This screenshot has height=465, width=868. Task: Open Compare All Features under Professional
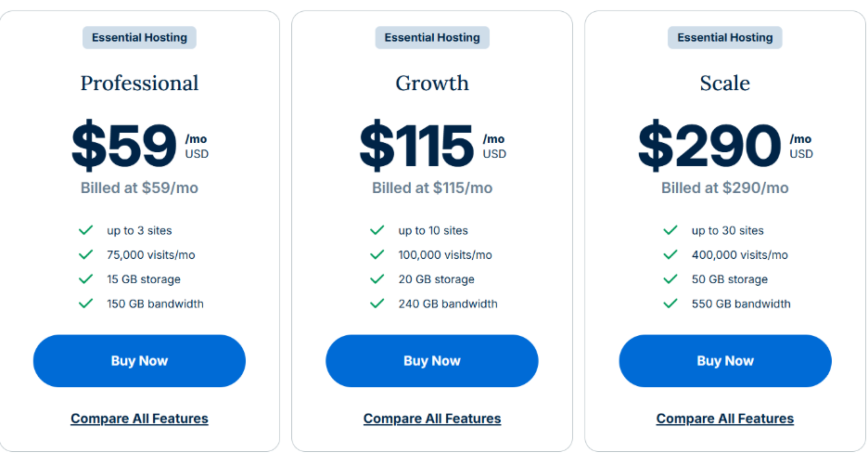point(139,419)
